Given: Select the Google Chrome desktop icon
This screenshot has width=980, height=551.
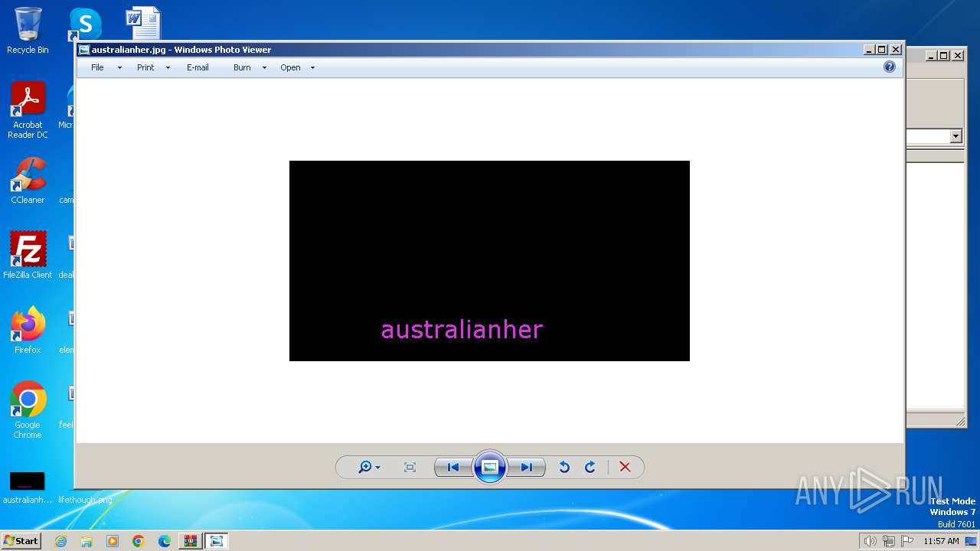Looking at the screenshot, I should pyautogui.click(x=28, y=409).
